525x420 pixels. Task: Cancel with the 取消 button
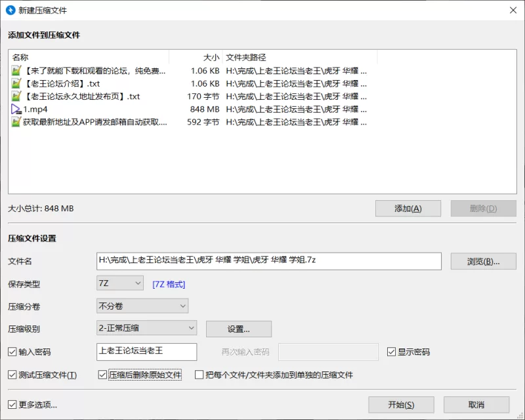(476, 405)
